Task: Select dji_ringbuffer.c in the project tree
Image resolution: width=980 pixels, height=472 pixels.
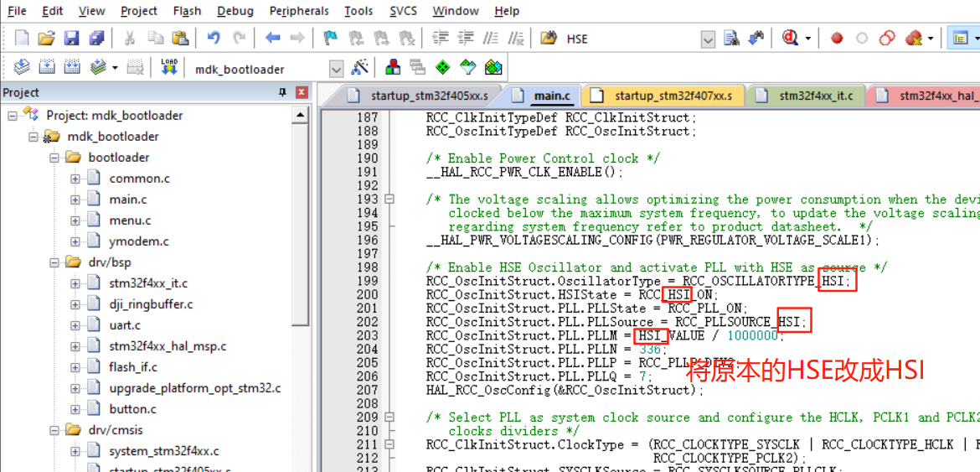Action: (x=151, y=304)
